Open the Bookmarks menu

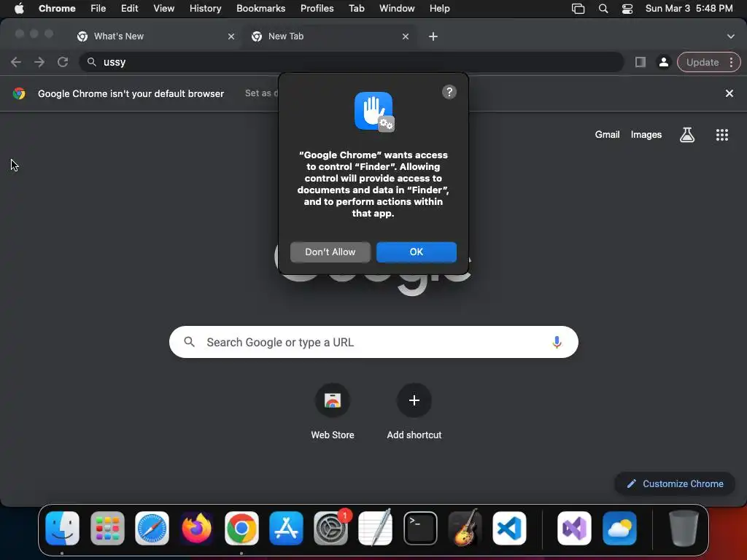click(260, 9)
